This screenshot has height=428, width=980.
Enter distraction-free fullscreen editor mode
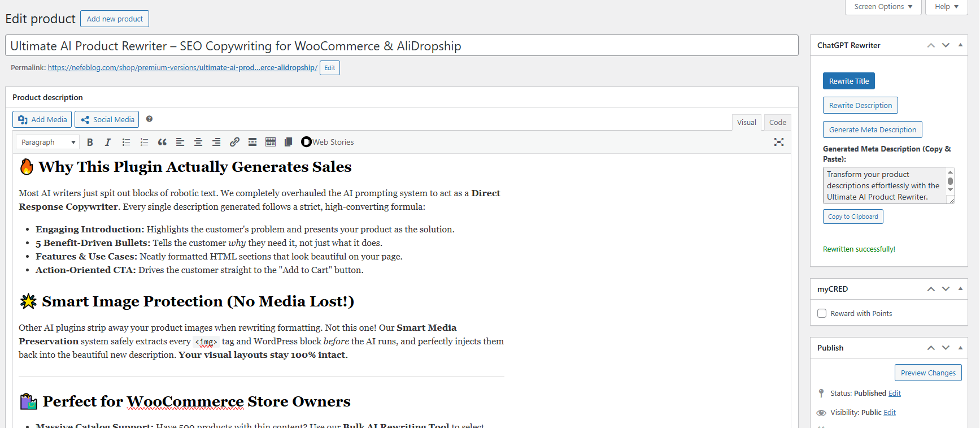[x=779, y=142]
